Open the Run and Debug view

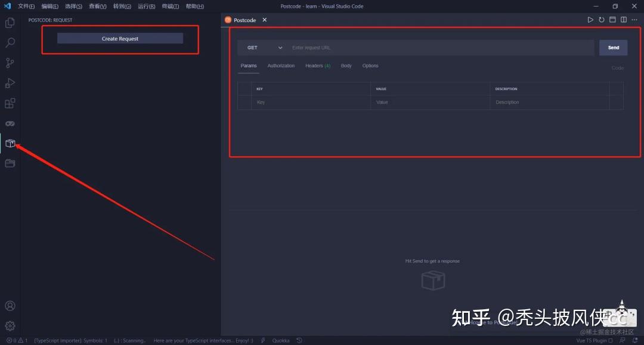point(10,83)
